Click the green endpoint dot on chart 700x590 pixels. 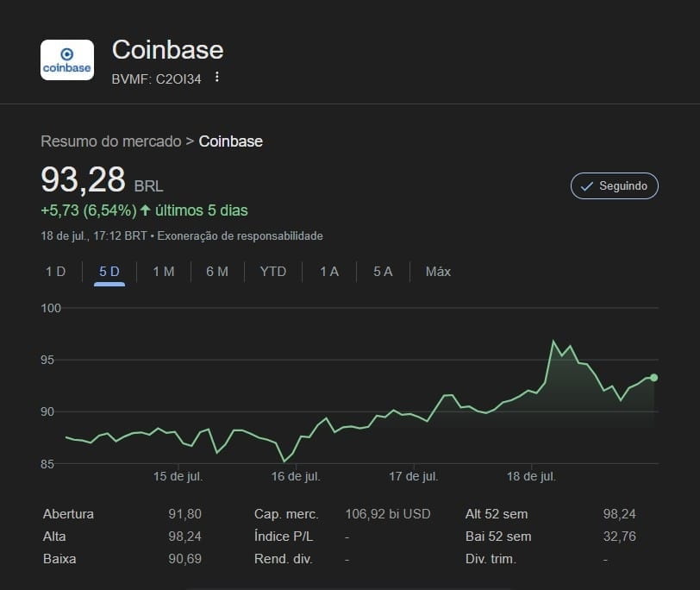pyautogui.click(x=654, y=378)
